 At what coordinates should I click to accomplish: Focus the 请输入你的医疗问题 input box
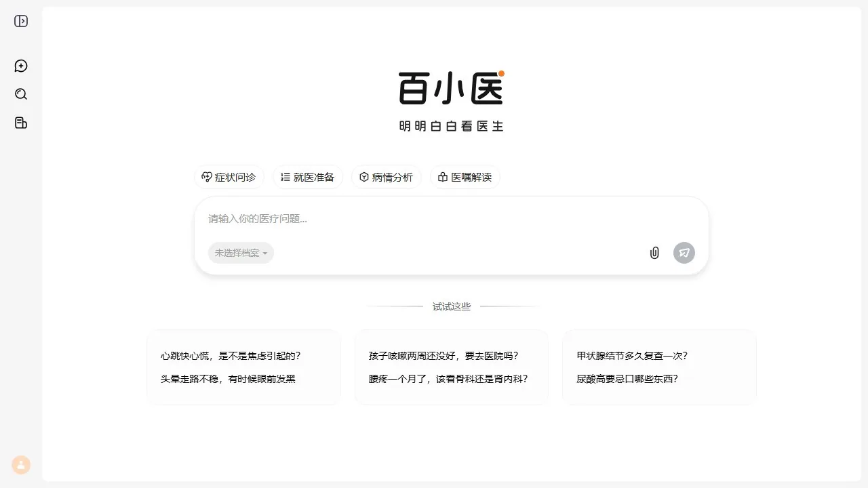point(452,219)
